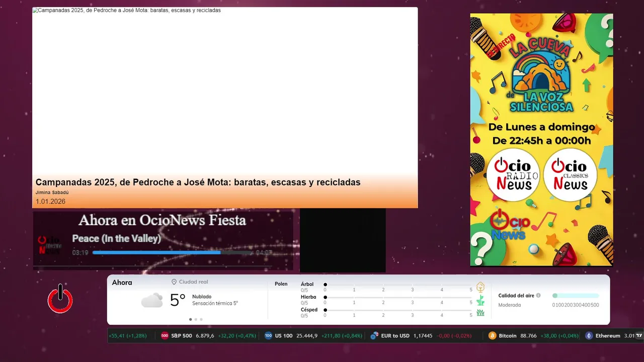Click the red power logo icon
644x362 pixels.
(60, 299)
